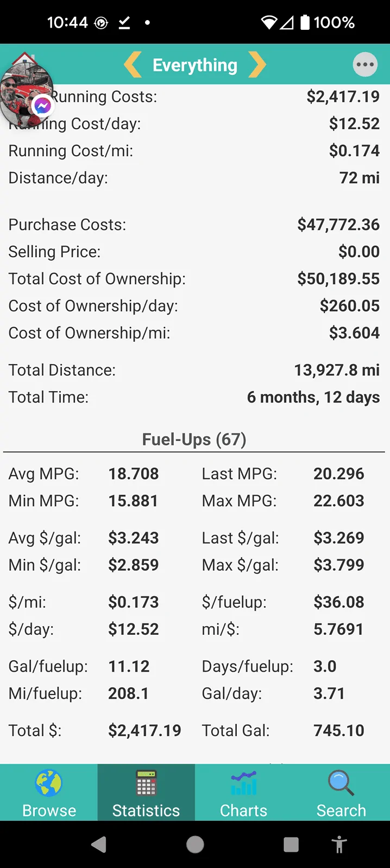Tap the right yellow arrow beside Everything
This screenshot has height=868, width=390.
click(257, 65)
